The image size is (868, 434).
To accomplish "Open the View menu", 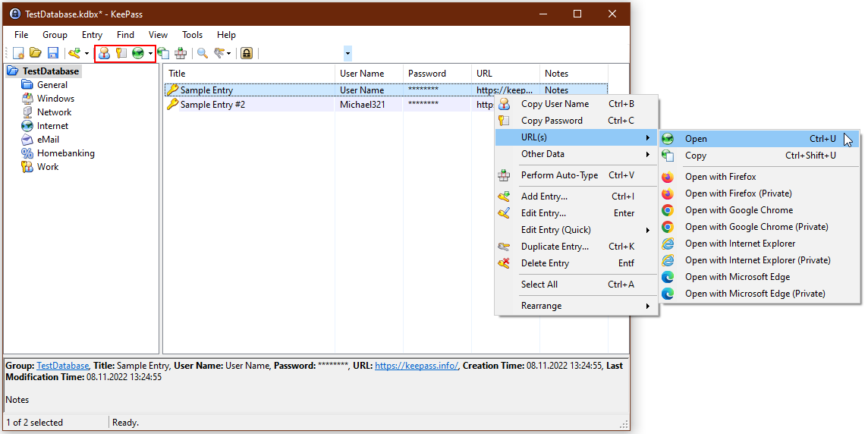I will click(159, 34).
